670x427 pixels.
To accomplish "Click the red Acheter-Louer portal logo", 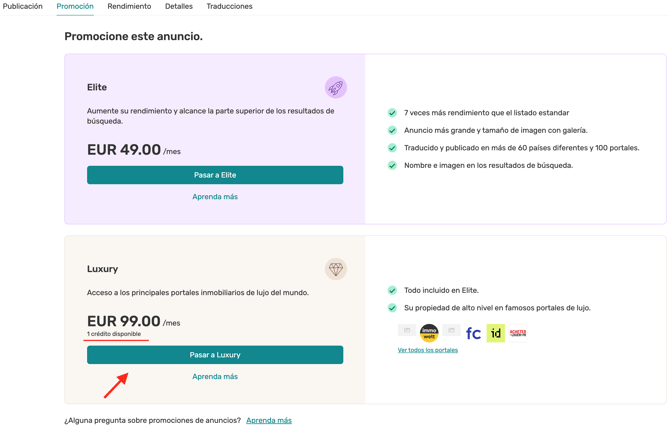I will pos(518,333).
